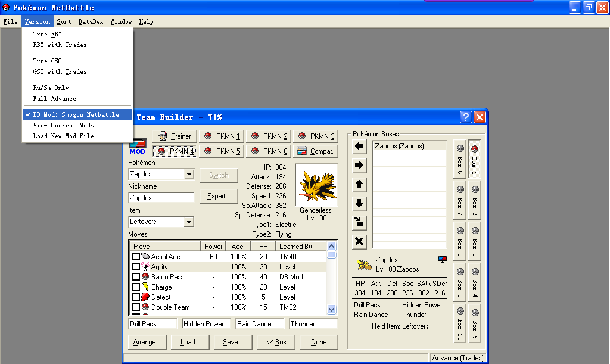The width and height of the screenshot is (610, 364).
Task: Choose Load New Mod File entry
Action: click(x=77, y=136)
